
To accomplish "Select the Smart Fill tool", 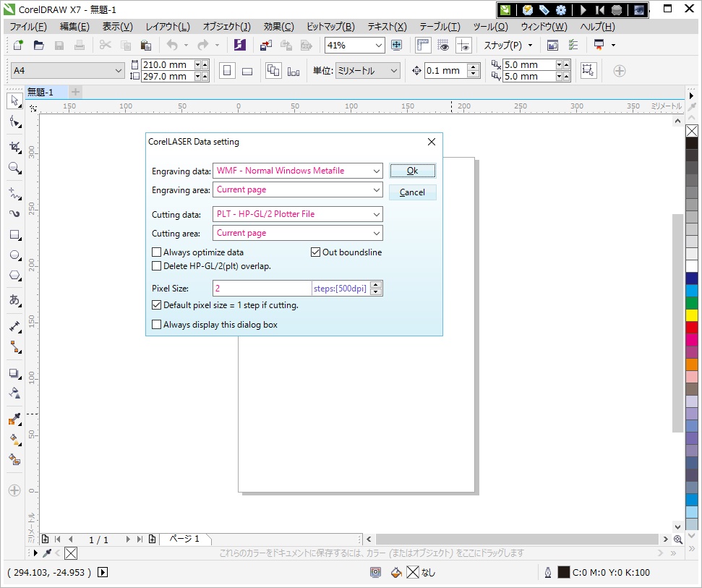I will point(14,459).
